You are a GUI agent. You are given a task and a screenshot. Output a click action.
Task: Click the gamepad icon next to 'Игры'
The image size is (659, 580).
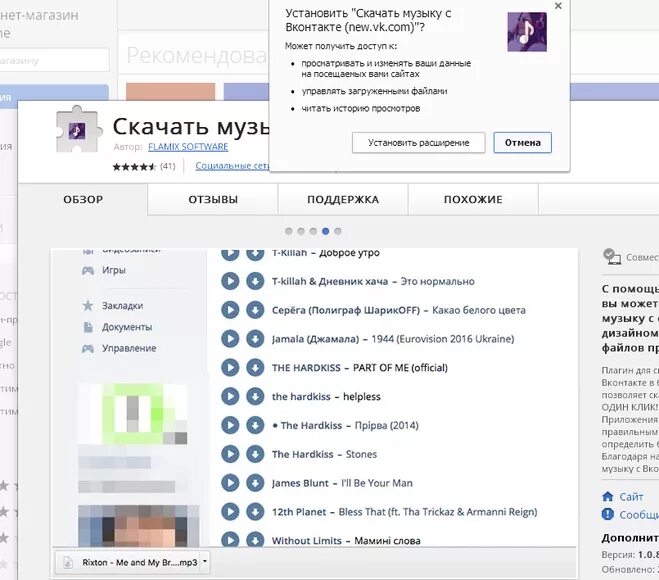point(88,270)
